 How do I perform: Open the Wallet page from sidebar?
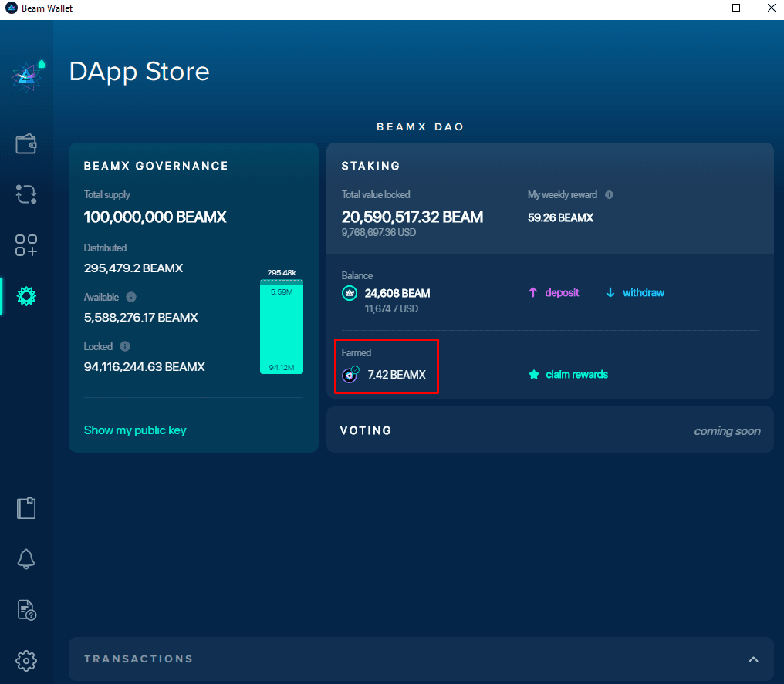[26, 144]
